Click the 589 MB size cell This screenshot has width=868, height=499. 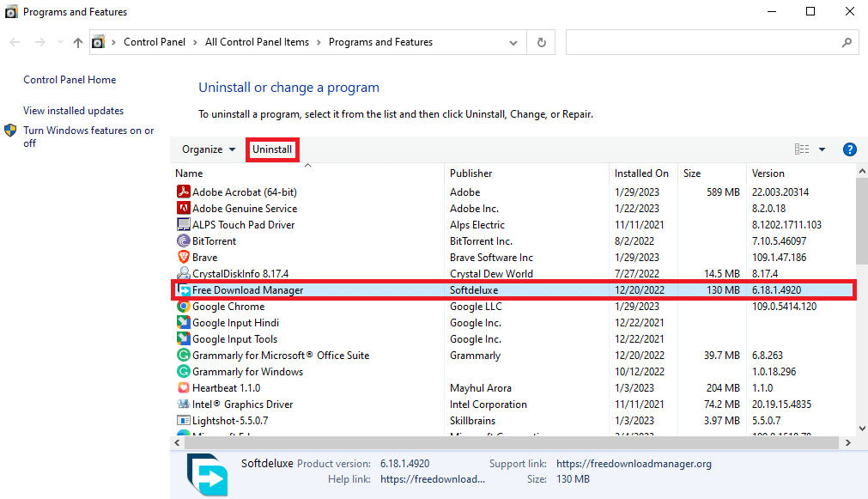723,192
